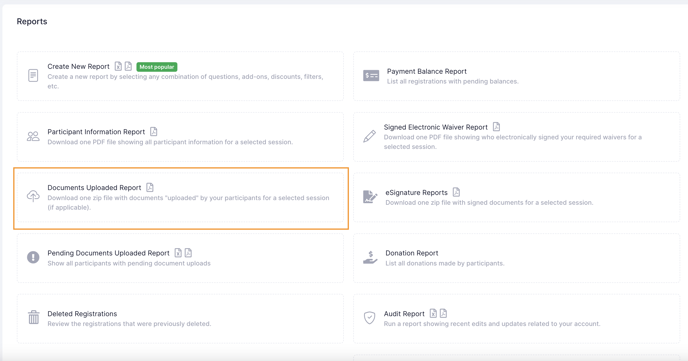The width and height of the screenshot is (688, 361).
Task: Click pencil icon for Signed Electronic Waiver Report
Action: pos(369,136)
